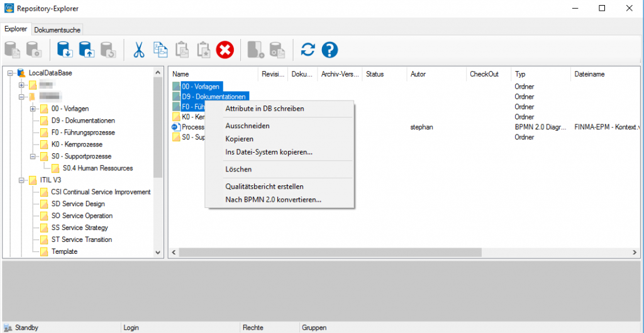Click the red X delete icon

225,50
